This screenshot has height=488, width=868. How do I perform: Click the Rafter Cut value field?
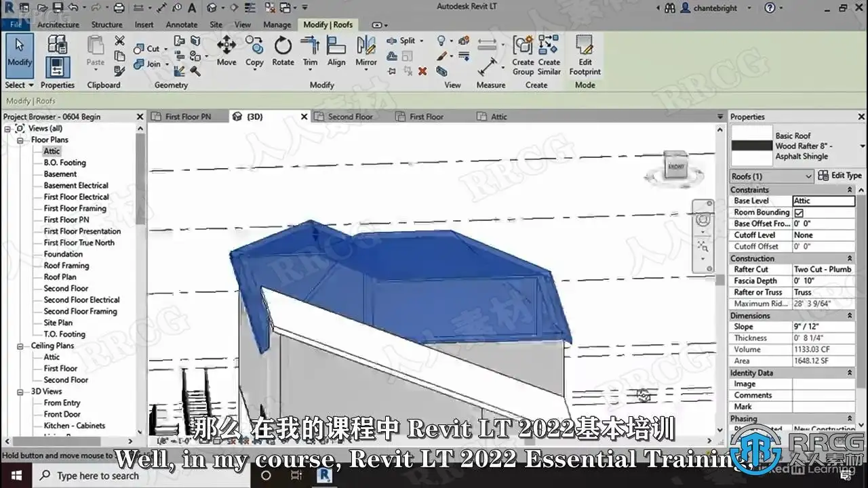click(823, 270)
